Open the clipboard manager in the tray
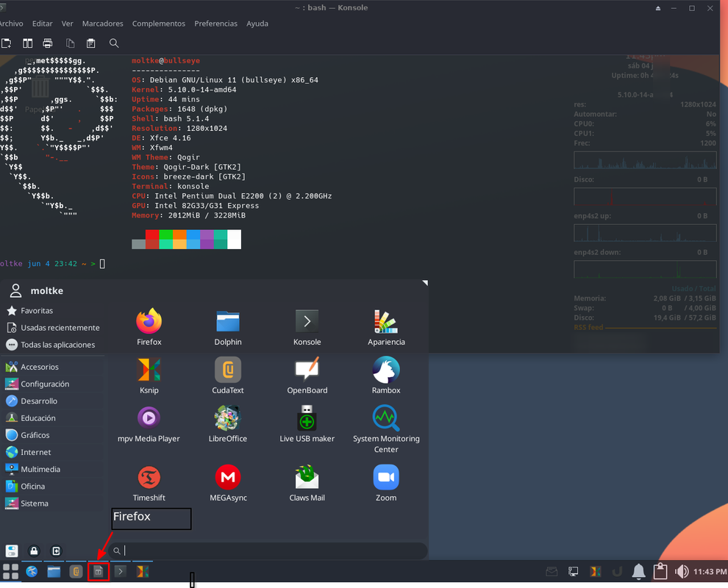728x588 pixels. [x=660, y=572]
